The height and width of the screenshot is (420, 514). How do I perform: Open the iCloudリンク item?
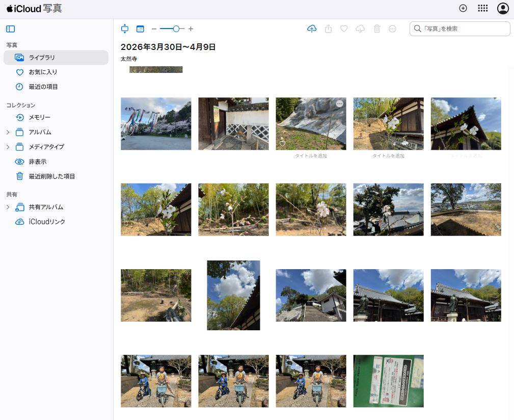47,222
